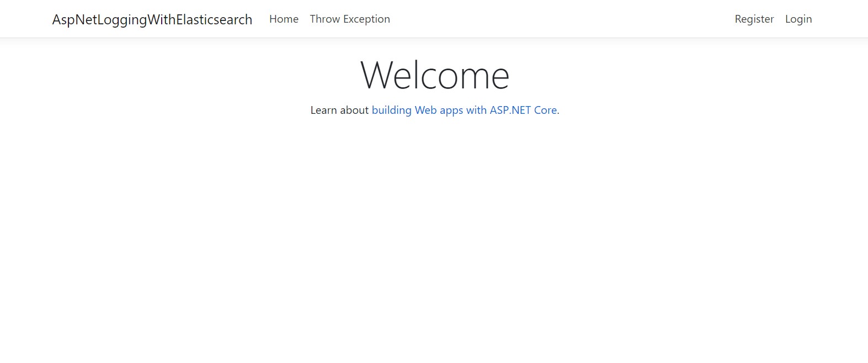The width and height of the screenshot is (868, 363).
Task: Open the Throw Exception page
Action: pos(350,19)
